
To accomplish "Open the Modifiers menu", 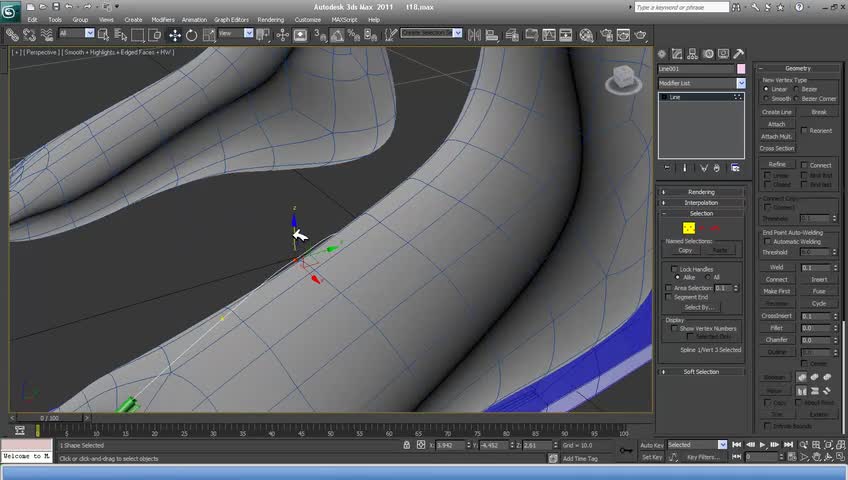I will pos(163,19).
